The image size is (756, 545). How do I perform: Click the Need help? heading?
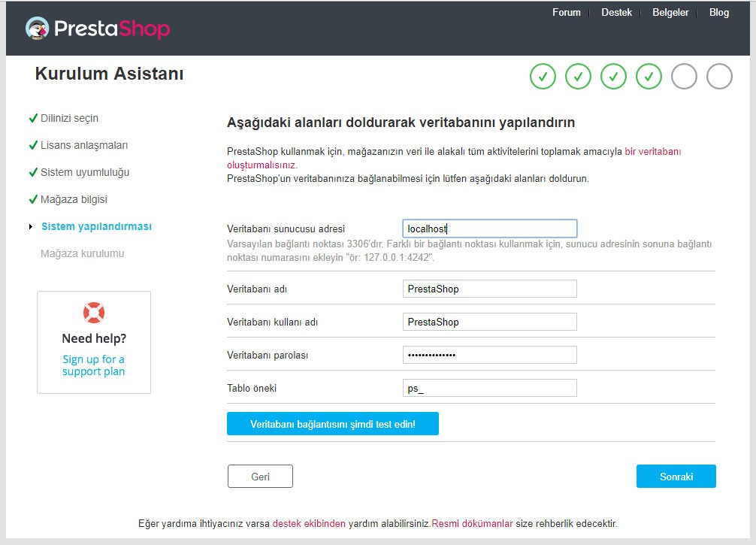[94, 338]
